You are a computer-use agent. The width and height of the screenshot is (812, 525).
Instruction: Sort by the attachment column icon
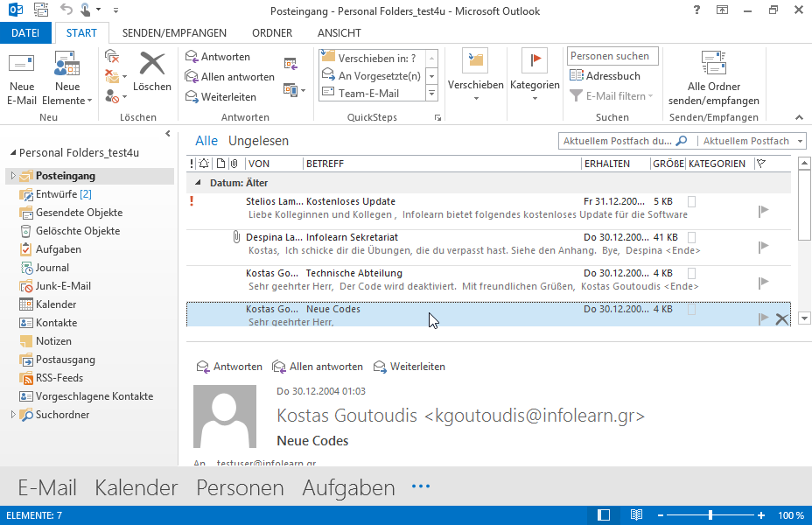(234, 164)
